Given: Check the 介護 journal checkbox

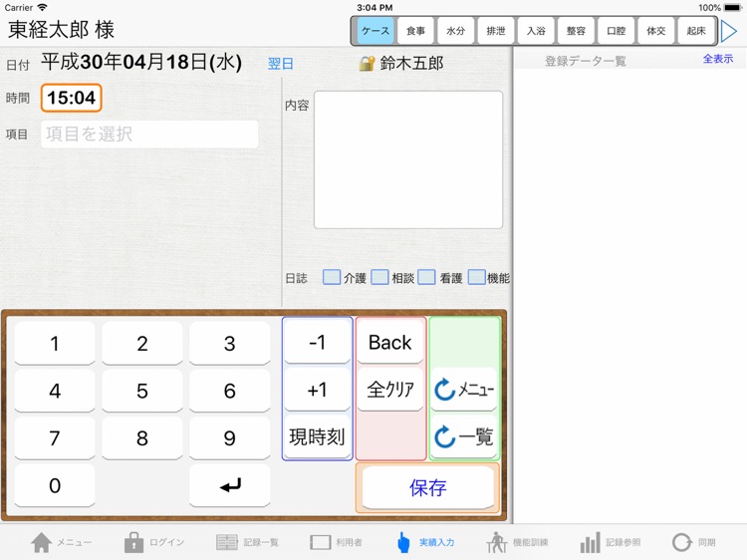Looking at the screenshot, I should click(331, 277).
